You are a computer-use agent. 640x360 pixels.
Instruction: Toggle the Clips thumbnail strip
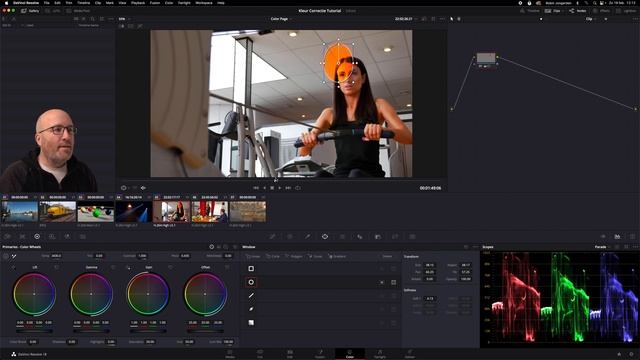[553, 11]
